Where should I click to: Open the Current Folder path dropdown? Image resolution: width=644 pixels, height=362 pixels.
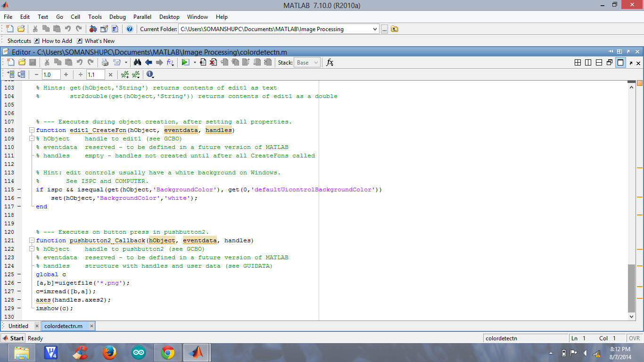pyautogui.click(x=375, y=29)
